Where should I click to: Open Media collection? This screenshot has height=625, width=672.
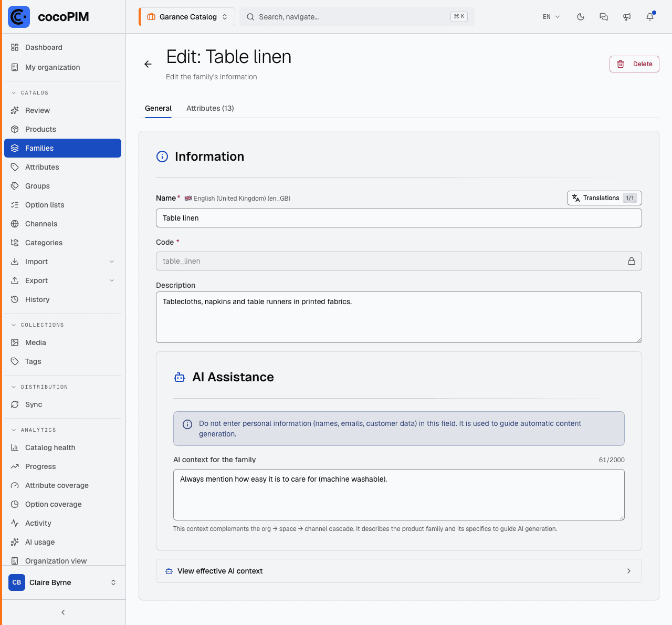(63, 342)
